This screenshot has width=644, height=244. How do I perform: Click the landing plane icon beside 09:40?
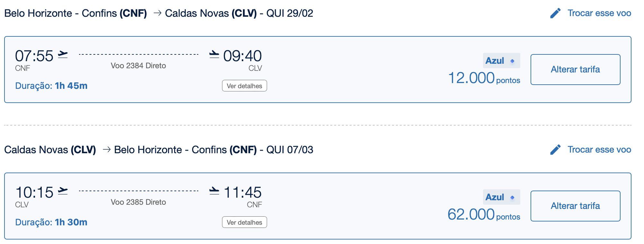point(214,55)
